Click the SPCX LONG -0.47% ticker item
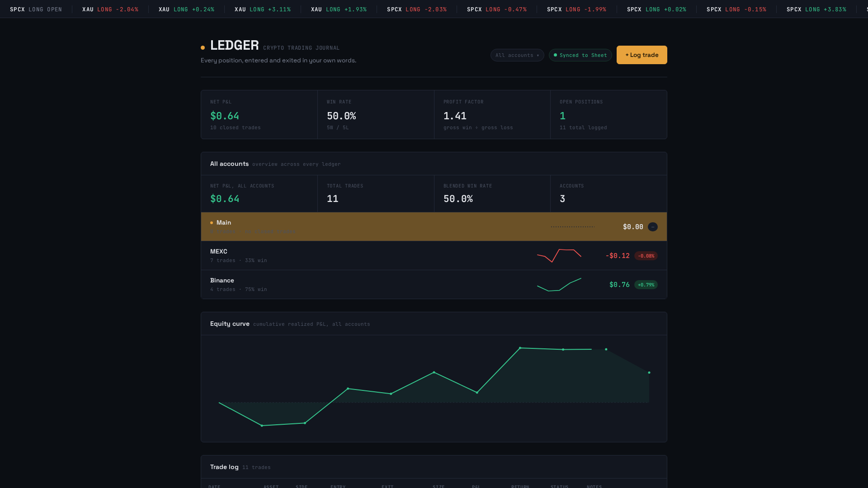This screenshot has height=488, width=868. (497, 9)
